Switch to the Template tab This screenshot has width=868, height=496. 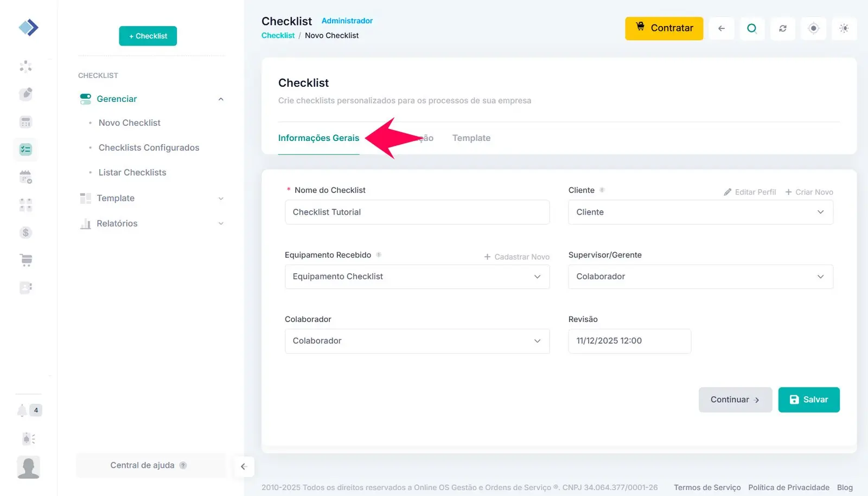coord(471,138)
